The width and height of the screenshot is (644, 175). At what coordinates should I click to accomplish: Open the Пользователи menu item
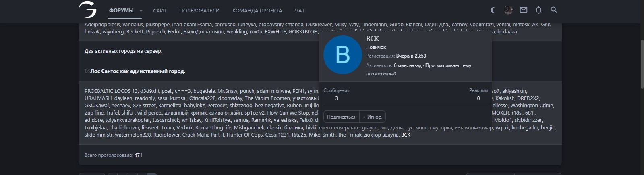point(199,11)
